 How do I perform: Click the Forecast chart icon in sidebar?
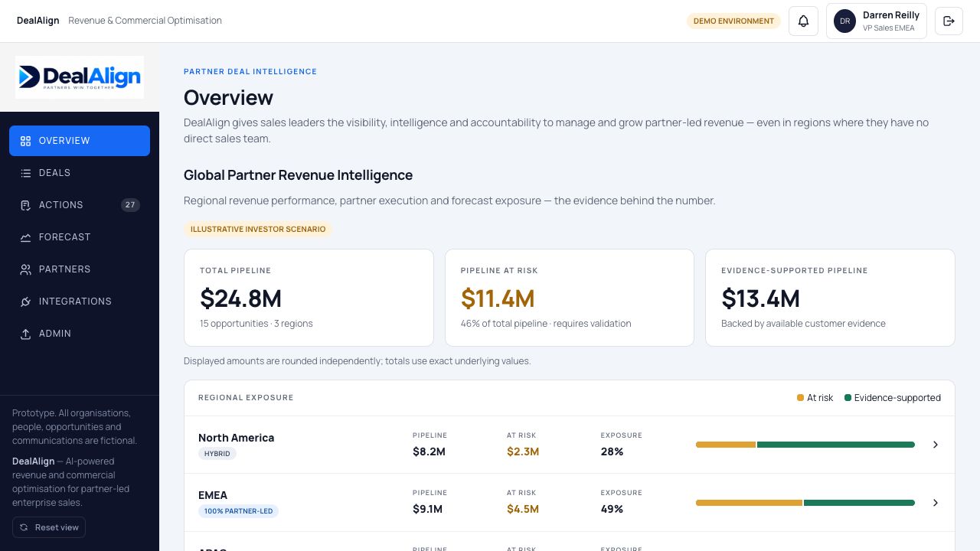25,237
